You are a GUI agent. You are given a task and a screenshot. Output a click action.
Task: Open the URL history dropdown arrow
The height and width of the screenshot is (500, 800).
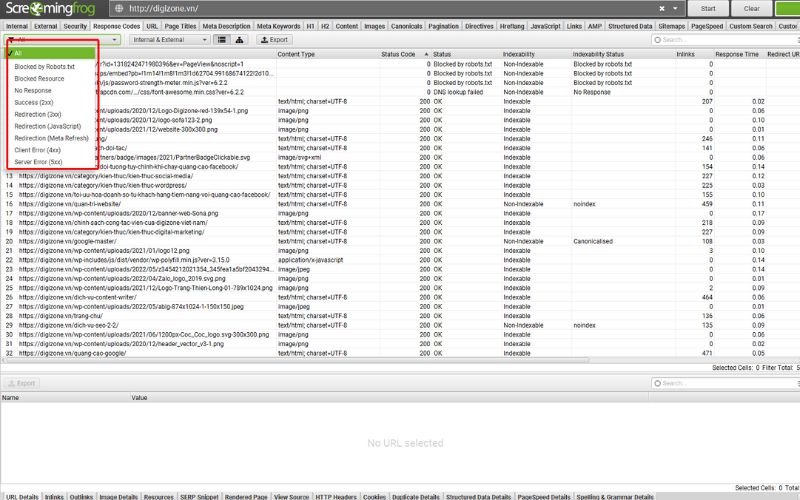tap(675, 8)
